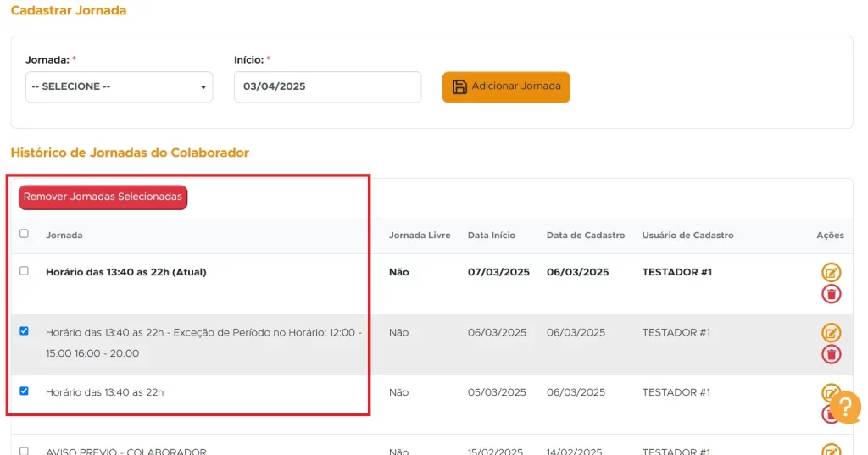Open the orange help question-mark bubble
The width and height of the screenshot is (868, 455).
pyautogui.click(x=844, y=408)
